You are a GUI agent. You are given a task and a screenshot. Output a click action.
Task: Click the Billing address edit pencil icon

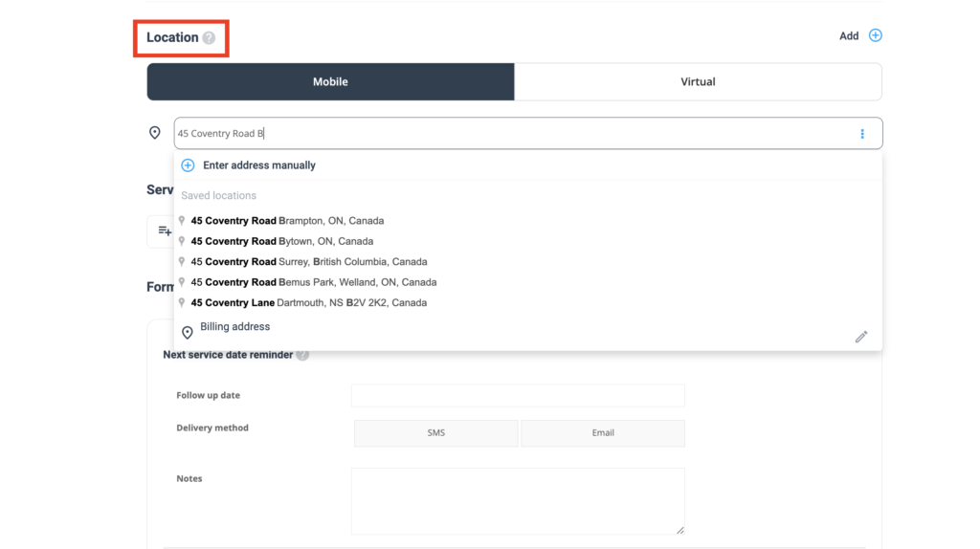click(861, 337)
